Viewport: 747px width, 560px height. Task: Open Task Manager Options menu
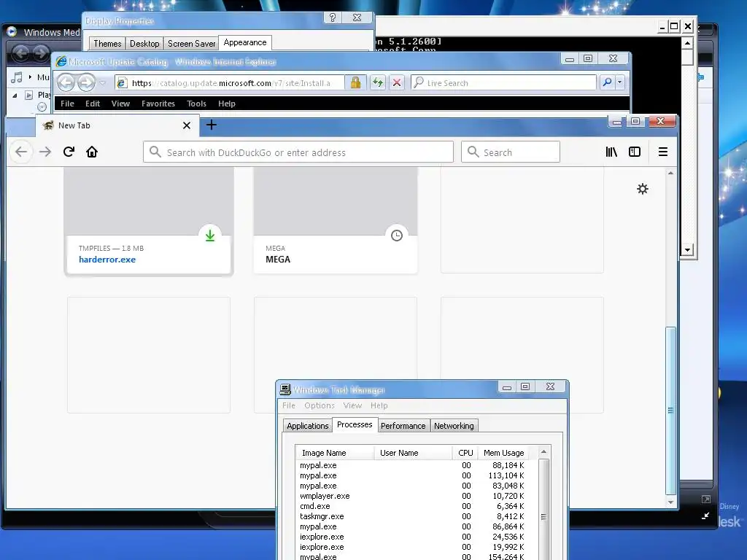pos(320,405)
